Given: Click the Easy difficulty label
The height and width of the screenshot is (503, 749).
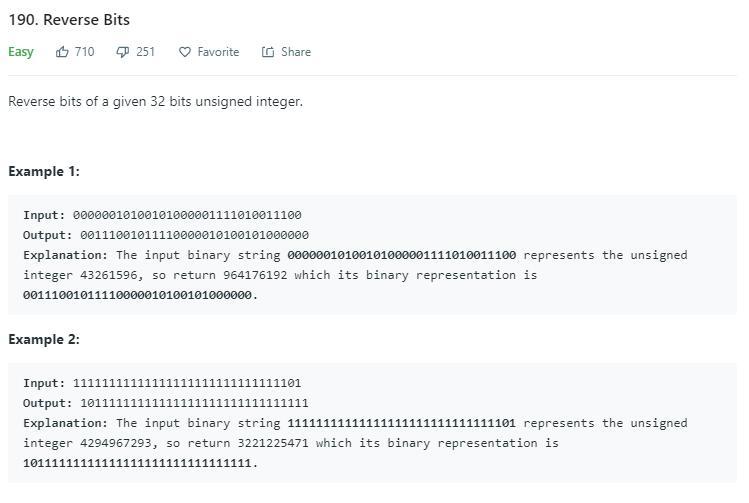Looking at the screenshot, I should [x=21, y=52].
